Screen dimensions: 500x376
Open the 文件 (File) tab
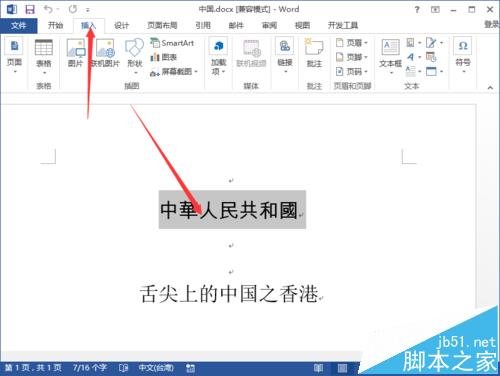18,26
